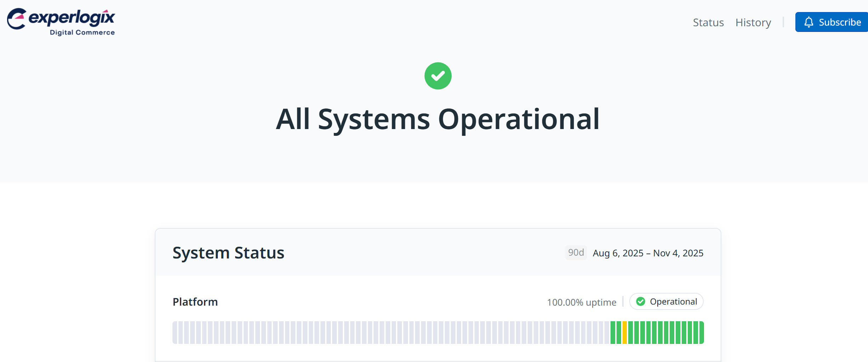Image resolution: width=868 pixels, height=362 pixels.
Task: Click the first green bar in the uptime chart
Action: 613,333
